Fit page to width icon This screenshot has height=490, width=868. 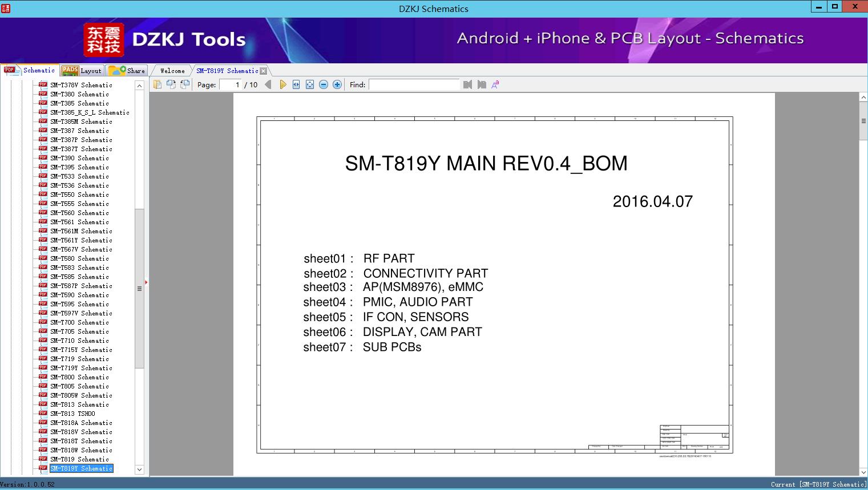[296, 84]
